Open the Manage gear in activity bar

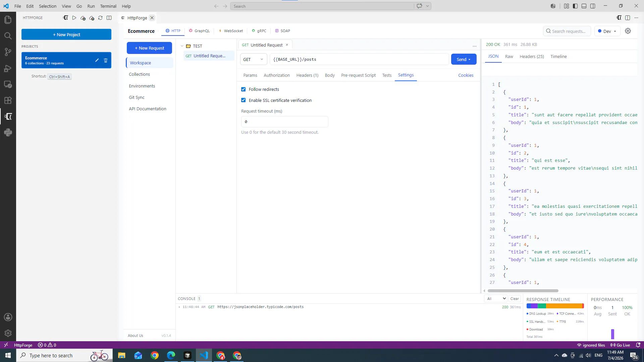[x=8, y=333]
